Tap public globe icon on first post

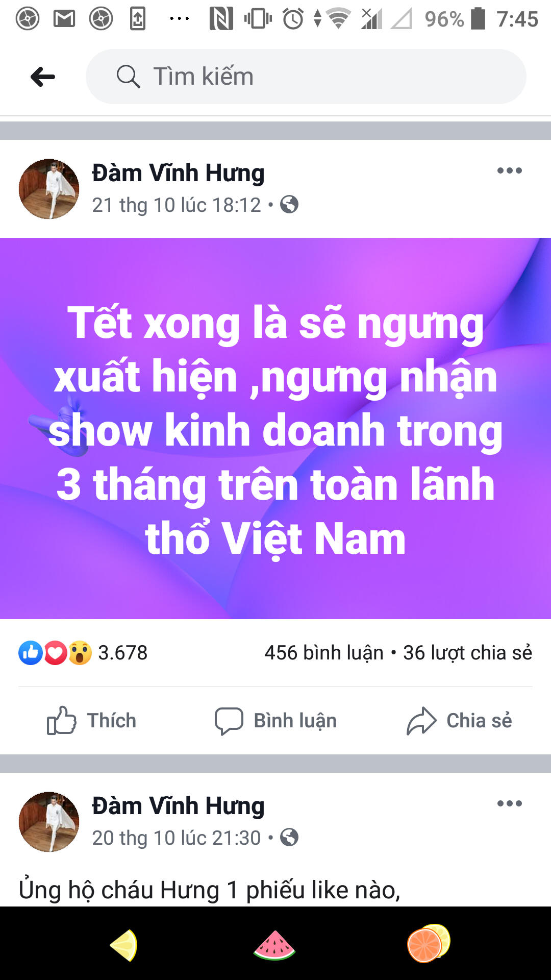click(289, 205)
